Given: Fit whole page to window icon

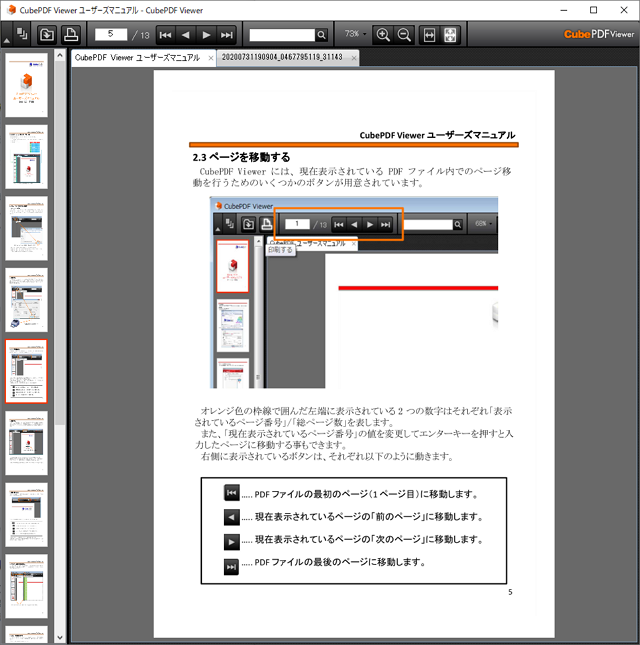Looking at the screenshot, I should coord(451,34).
